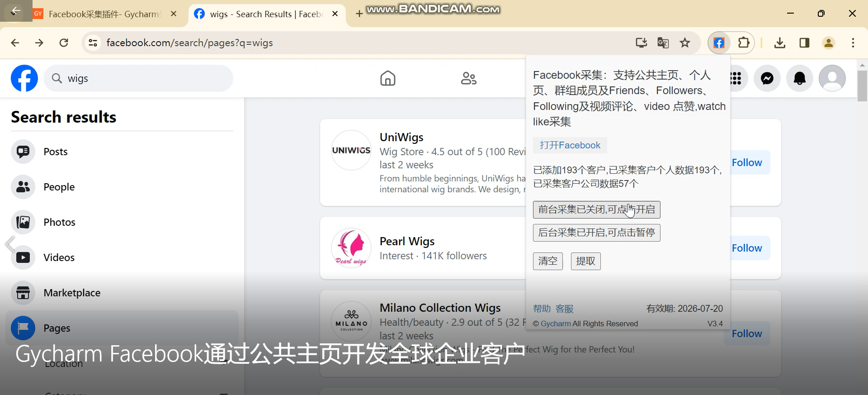Close the wigs Search Results tab
The height and width of the screenshot is (395, 868).
pyautogui.click(x=335, y=14)
